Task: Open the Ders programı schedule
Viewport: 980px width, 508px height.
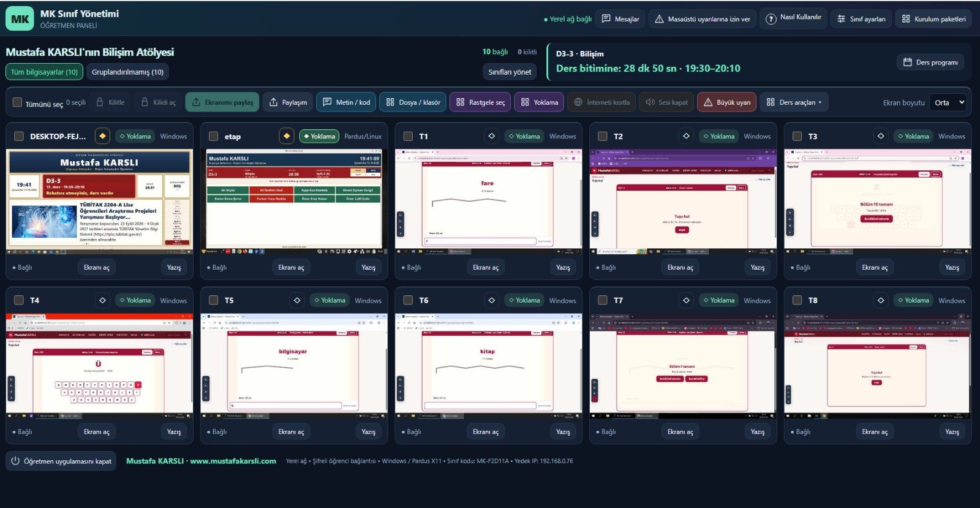Action: [930, 62]
